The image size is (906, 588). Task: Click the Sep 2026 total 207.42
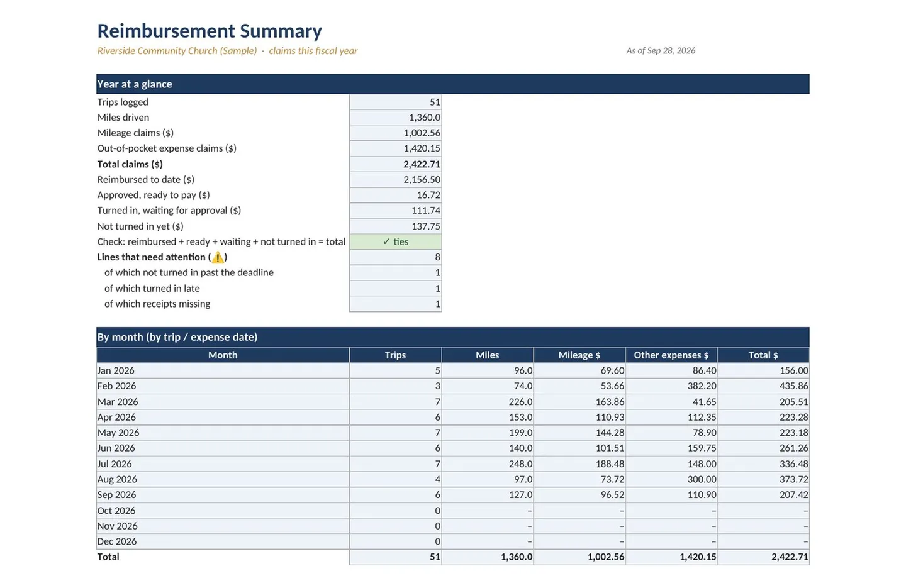click(x=763, y=495)
